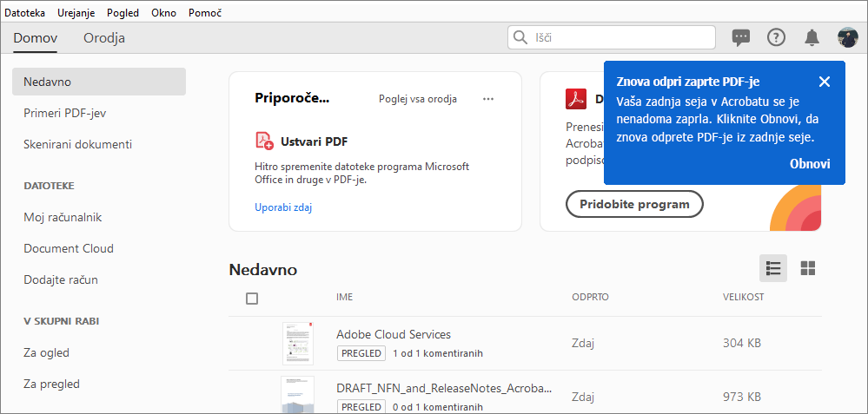Switch to the Orodja tab
The width and height of the screenshot is (868, 414).
[x=104, y=38]
